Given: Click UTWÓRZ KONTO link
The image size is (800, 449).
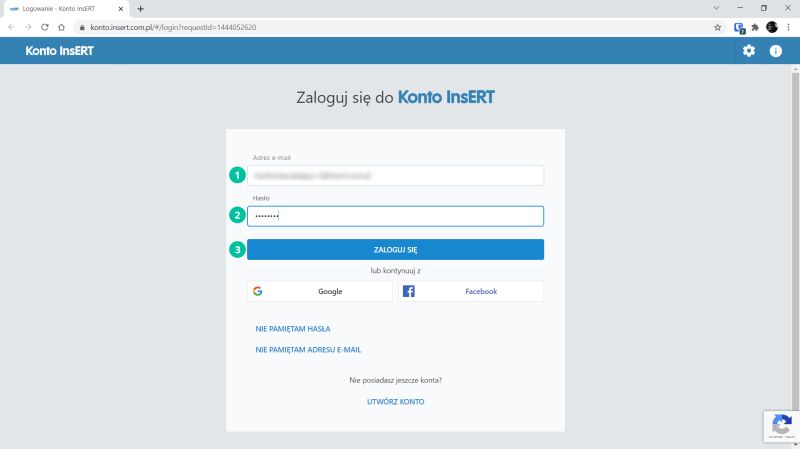Looking at the screenshot, I should tap(395, 402).
